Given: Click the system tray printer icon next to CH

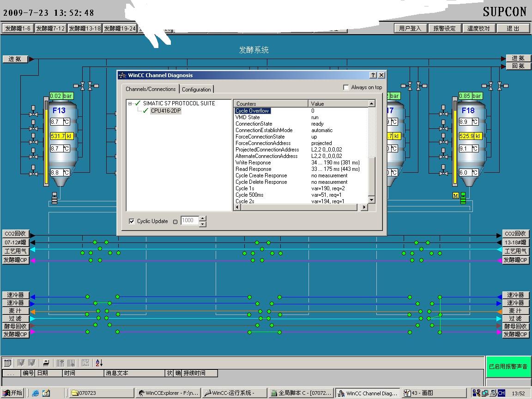Looking at the screenshot, I should pos(493,393).
